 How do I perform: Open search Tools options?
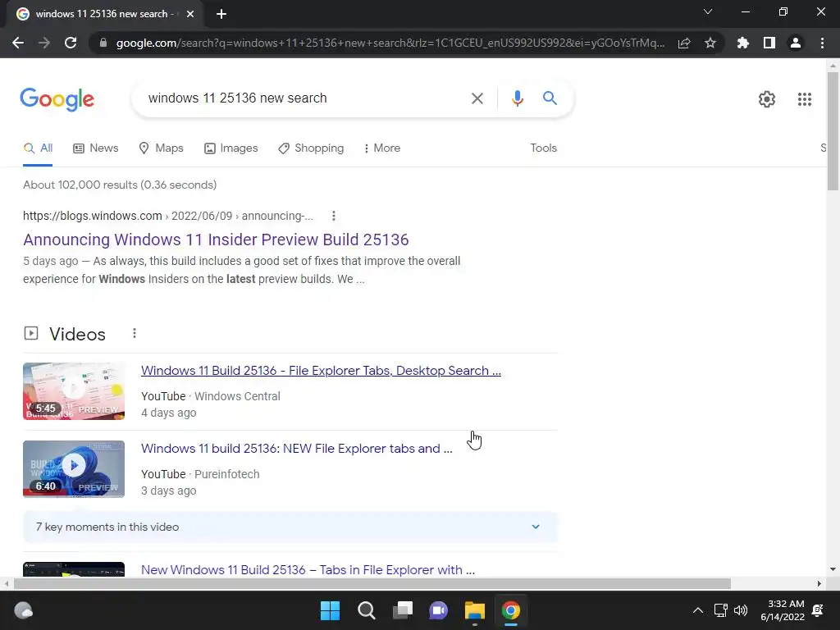(543, 148)
